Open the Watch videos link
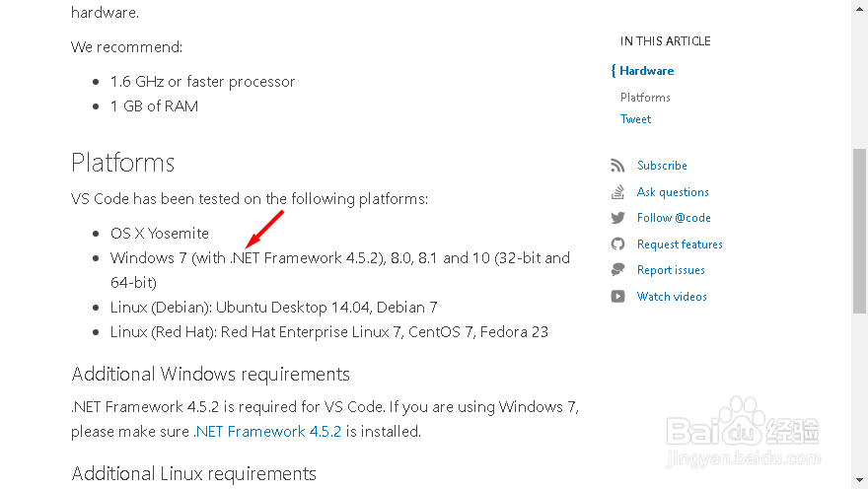The image size is (868, 489). click(672, 297)
